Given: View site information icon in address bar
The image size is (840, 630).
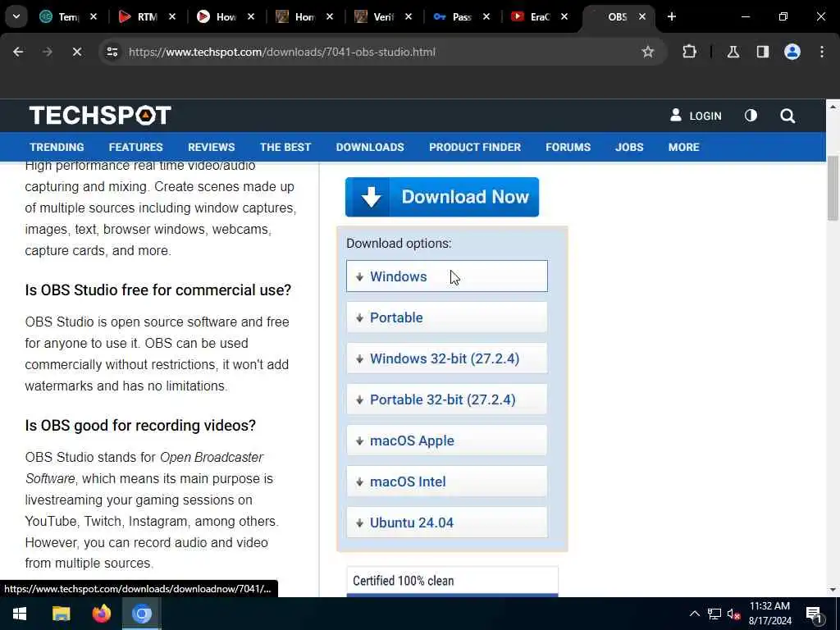Looking at the screenshot, I should tap(112, 52).
